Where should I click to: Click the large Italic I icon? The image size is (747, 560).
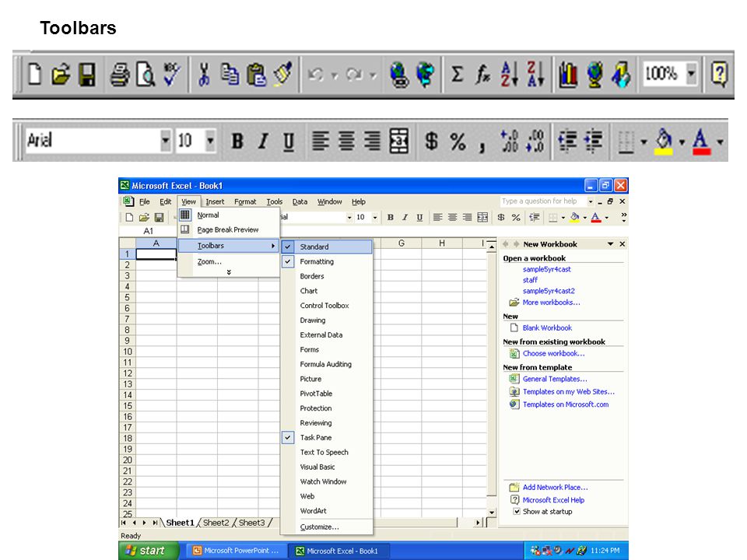pyautogui.click(x=263, y=142)
